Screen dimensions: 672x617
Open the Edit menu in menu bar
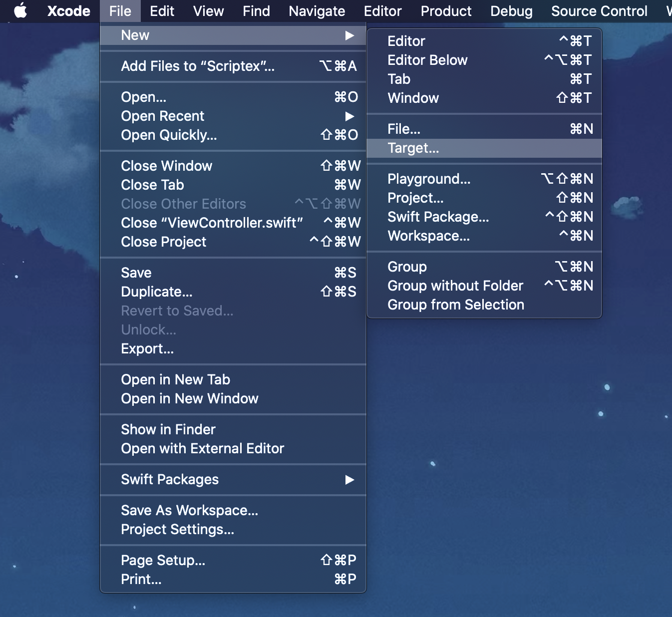pos(162,11)
